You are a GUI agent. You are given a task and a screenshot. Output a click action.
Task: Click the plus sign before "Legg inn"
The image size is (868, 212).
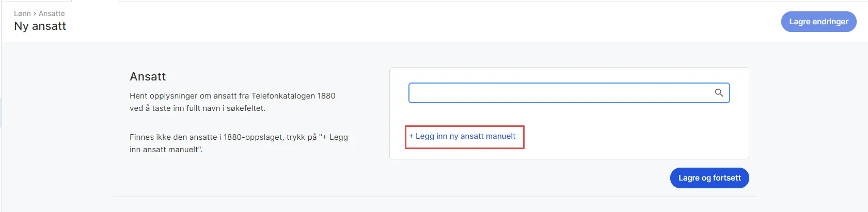(x=411, y=136)
